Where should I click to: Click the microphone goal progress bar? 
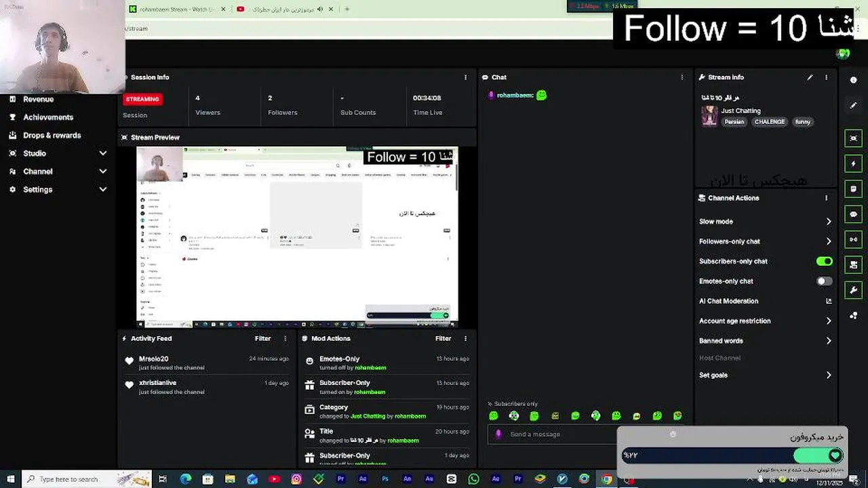click(x=732, y=455)
